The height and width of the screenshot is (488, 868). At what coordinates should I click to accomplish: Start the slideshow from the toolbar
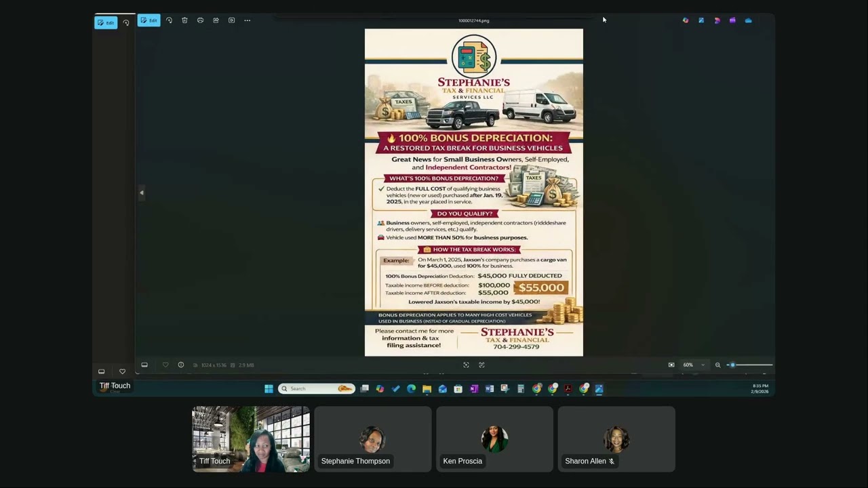231,20
